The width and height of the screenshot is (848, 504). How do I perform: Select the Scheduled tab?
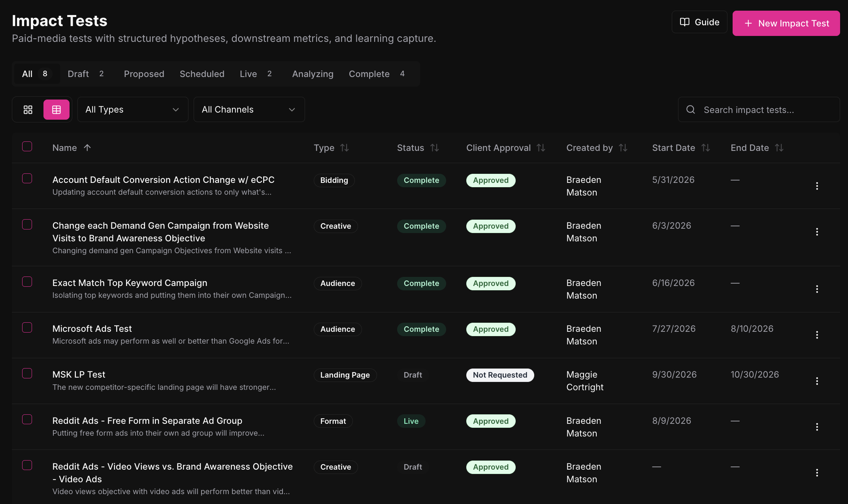coord(202,74)
